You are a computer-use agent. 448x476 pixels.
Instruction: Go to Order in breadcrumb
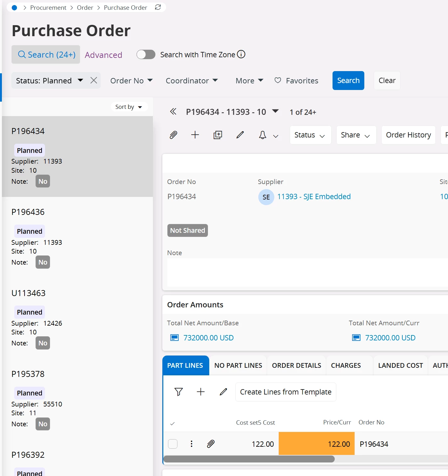85,8
